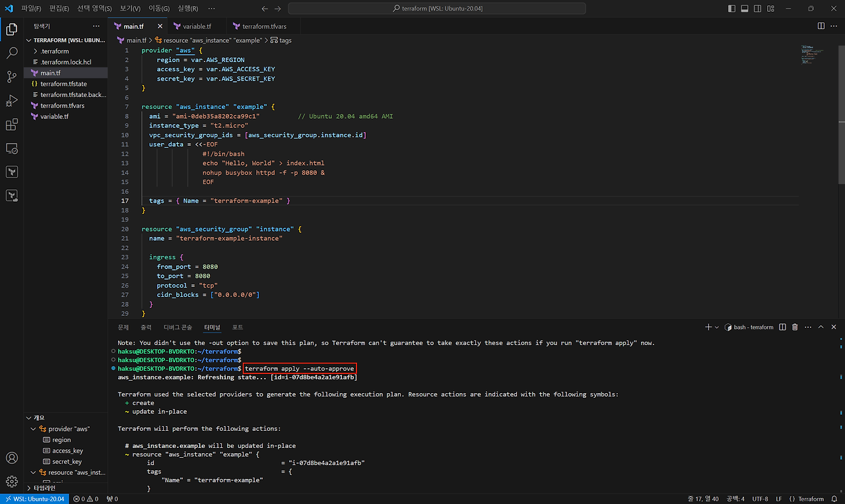Toggle the bottom panel layout button
The height and width of the screenshot is (504, 845).
[745, 9]
